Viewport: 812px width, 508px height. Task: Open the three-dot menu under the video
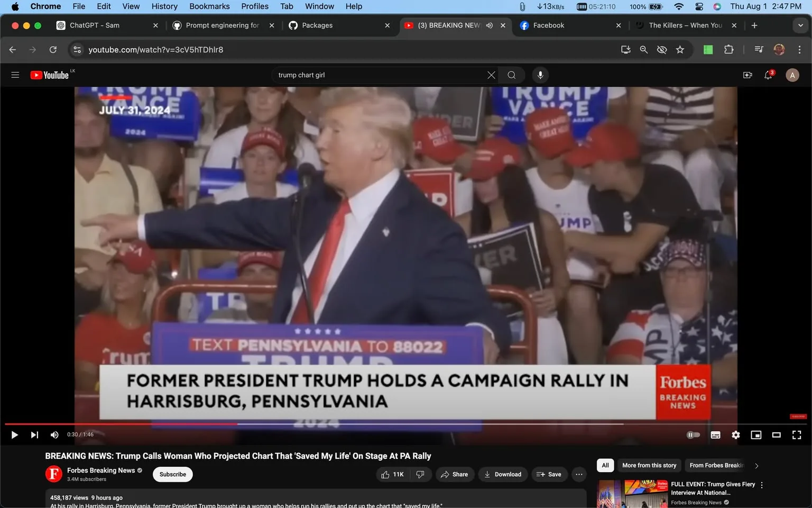click(x=578, y=474)
